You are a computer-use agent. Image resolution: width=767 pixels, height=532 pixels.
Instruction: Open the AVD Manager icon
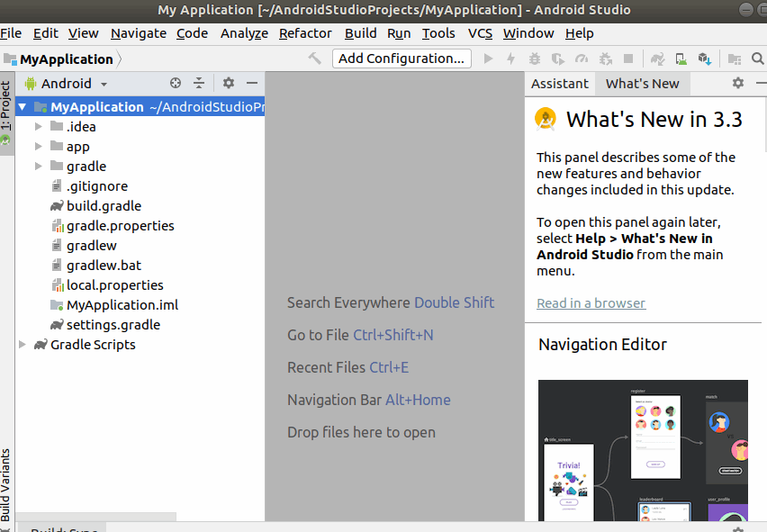coord(681,59)
